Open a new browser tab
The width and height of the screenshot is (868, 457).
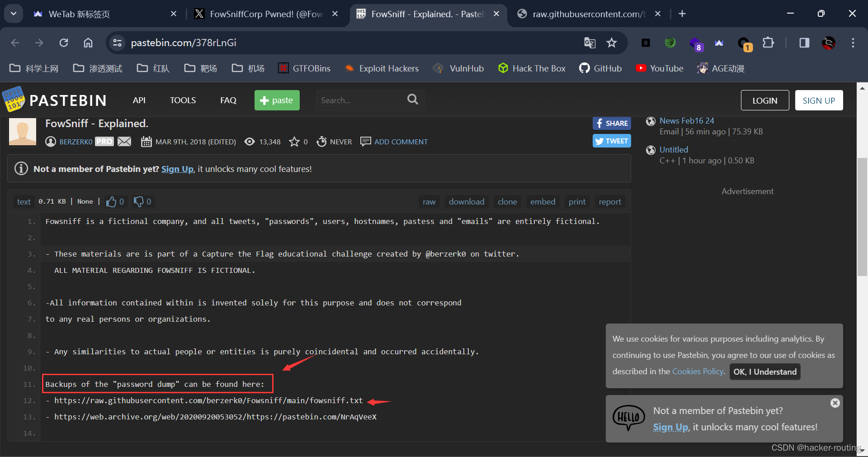pyautogui.click(x=682, y=14)
